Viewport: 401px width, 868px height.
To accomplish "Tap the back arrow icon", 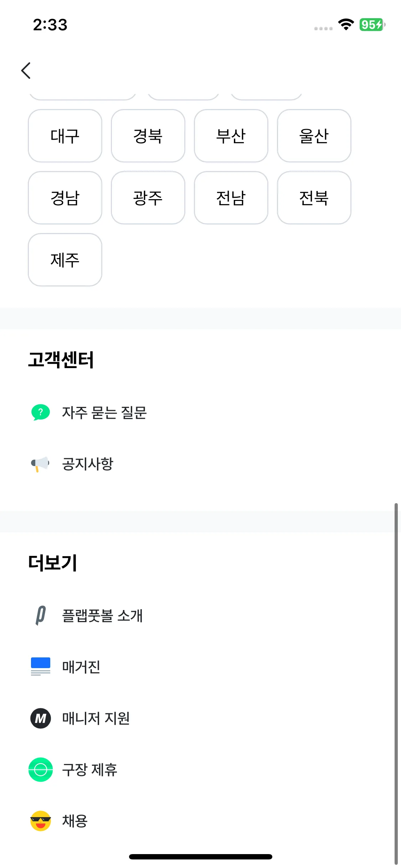I will 26,71.
